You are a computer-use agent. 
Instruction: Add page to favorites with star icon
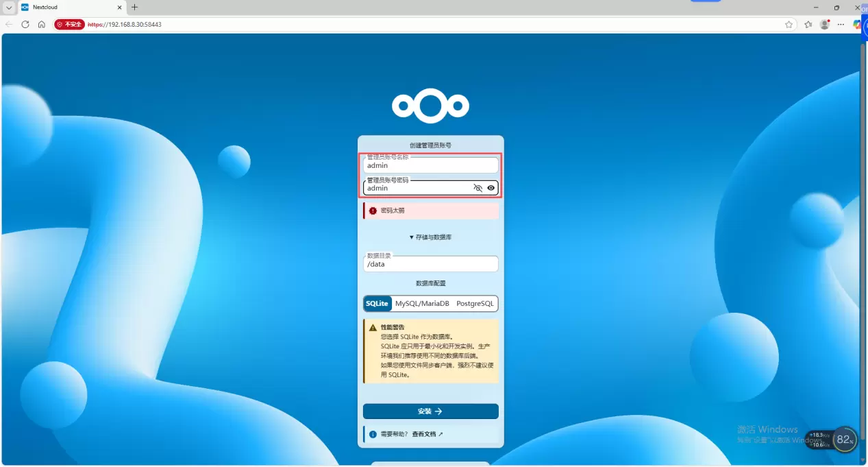click(x=789, y=24)
